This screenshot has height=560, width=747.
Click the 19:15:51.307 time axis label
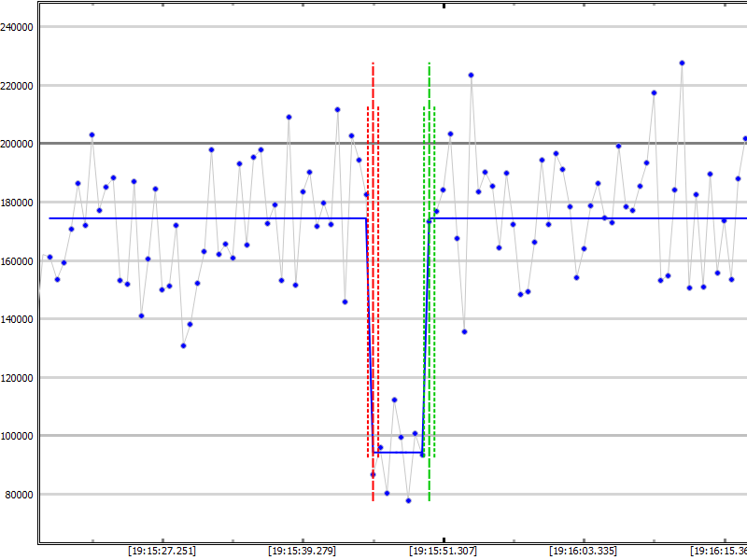click(x=444, y=551)
